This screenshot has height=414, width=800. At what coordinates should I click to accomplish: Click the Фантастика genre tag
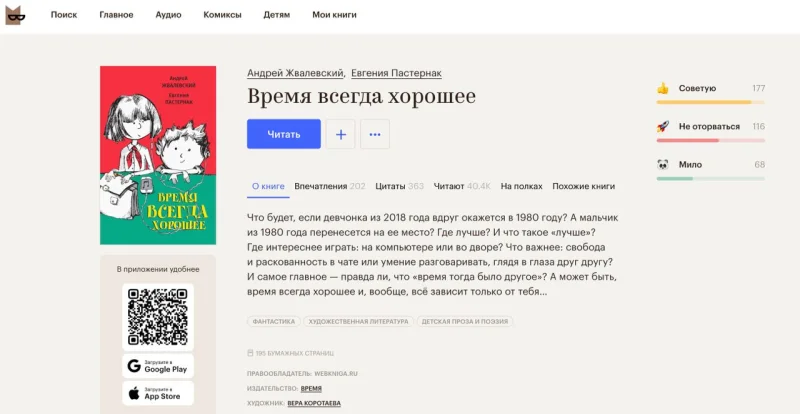pyautogui.click(x=274, y=322)
